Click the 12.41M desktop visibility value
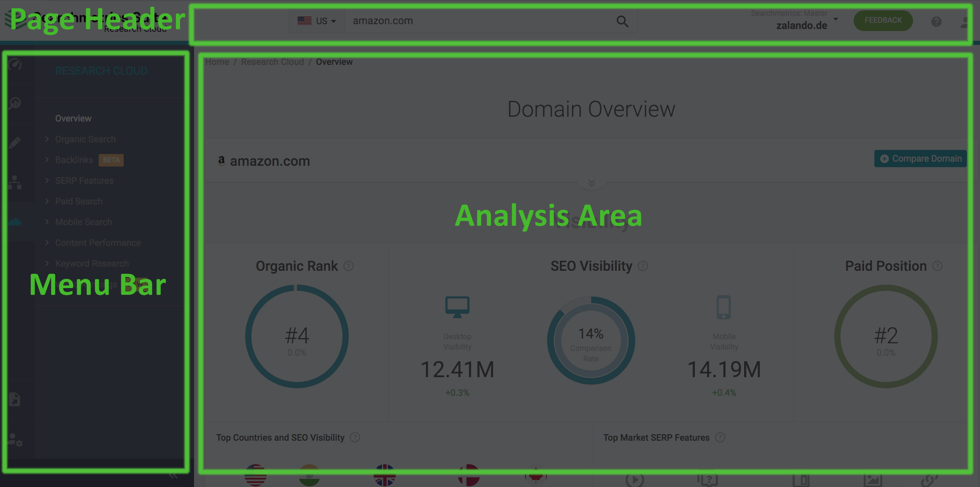This screenshot has width=980, height=487. 457,370
